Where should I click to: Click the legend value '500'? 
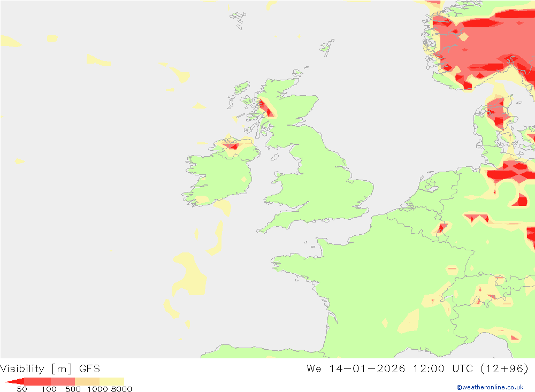[73, 389]
